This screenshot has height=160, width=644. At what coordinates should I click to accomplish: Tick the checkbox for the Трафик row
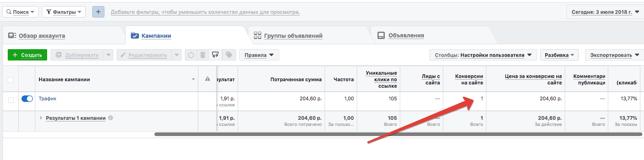pyautogui.click(x=11, y=100)
